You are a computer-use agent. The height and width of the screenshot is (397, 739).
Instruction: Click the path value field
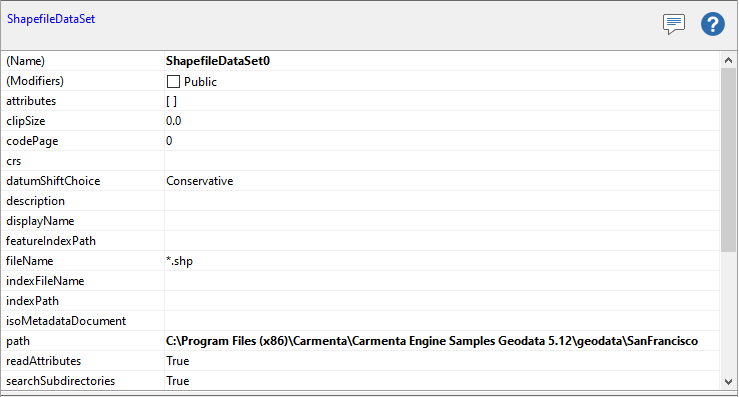click(442, 341)
